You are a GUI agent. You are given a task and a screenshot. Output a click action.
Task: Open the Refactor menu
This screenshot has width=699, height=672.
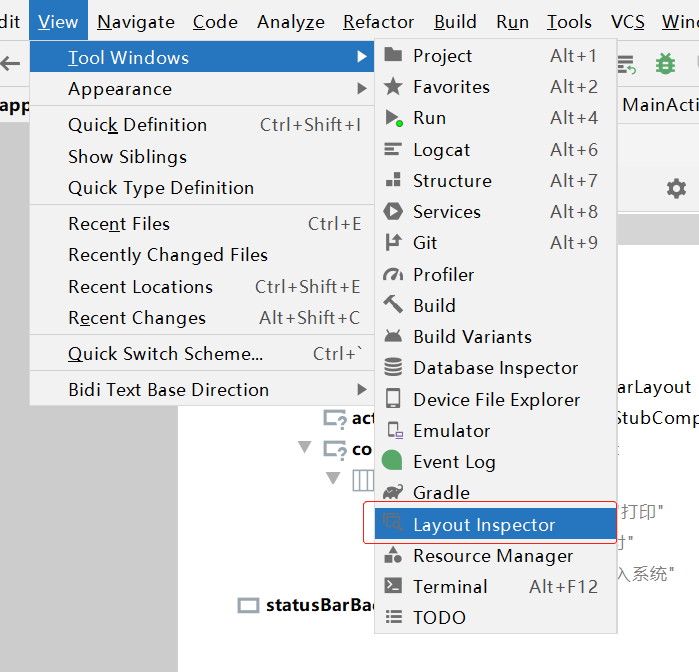(x=378, y=22)
